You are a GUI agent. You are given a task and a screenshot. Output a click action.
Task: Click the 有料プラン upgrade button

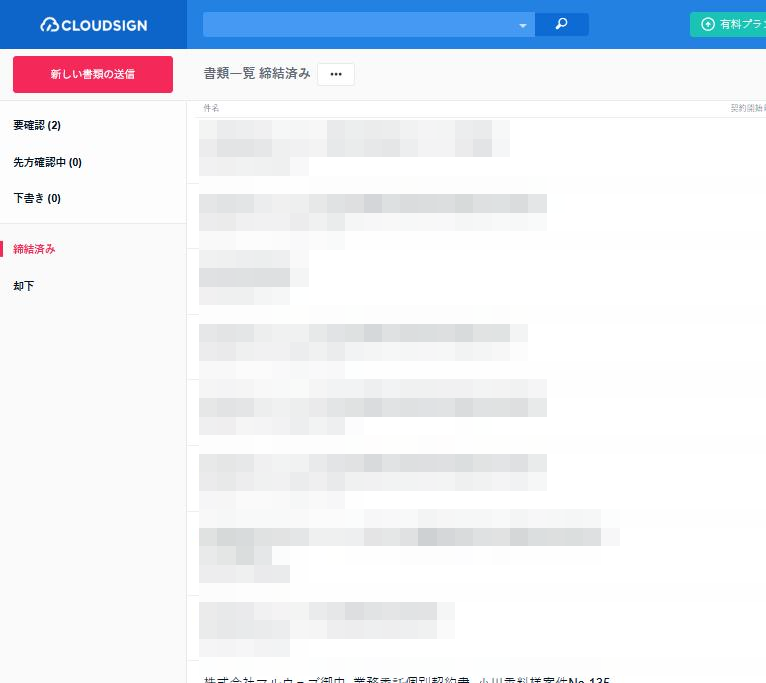(728, 24)
